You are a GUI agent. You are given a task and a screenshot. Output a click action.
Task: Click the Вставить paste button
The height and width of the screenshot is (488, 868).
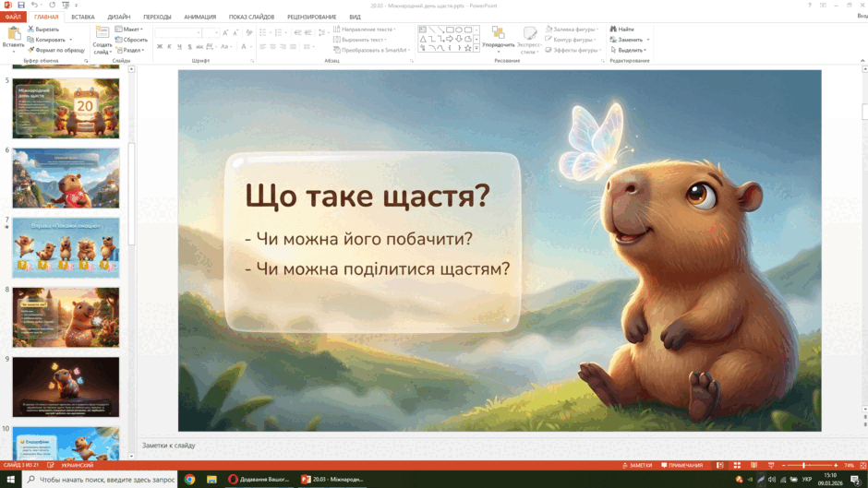tap(13, 38)
